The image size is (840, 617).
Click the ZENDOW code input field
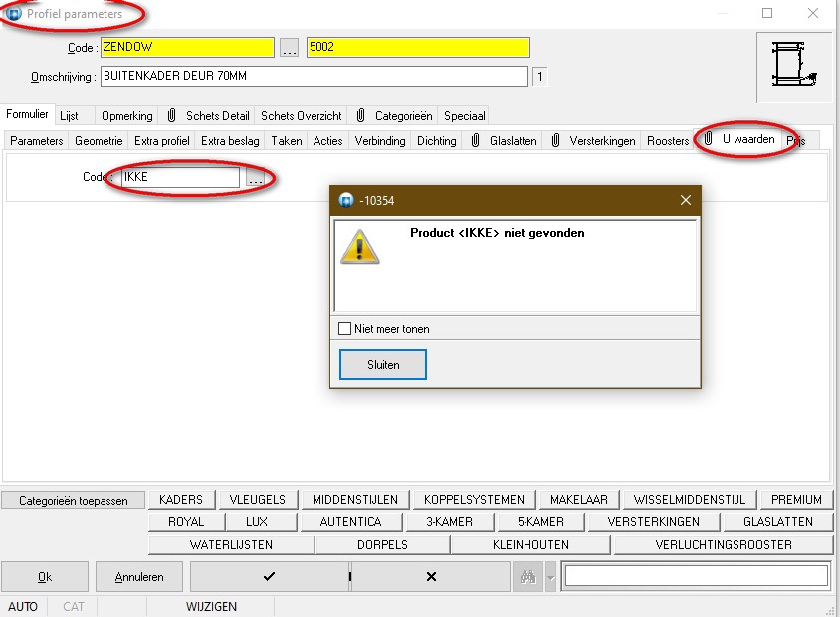(187, 47)
